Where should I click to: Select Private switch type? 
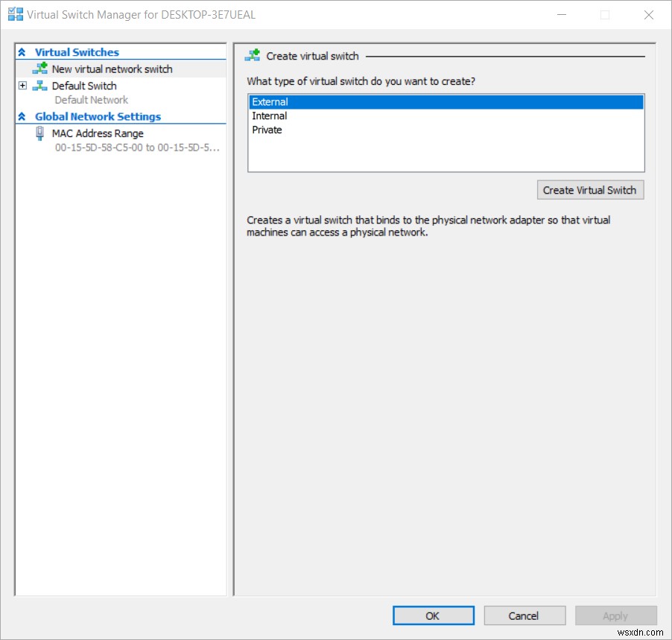pos(298,130)
